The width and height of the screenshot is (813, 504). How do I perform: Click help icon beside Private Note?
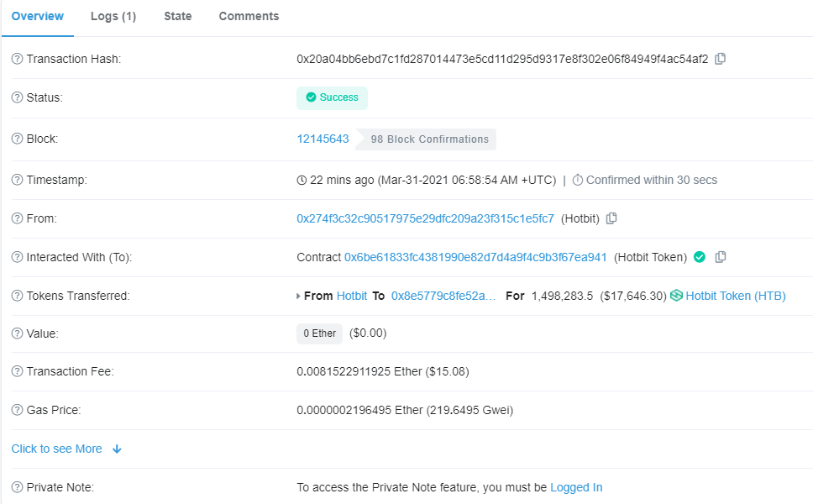click(x=17, y=487)
